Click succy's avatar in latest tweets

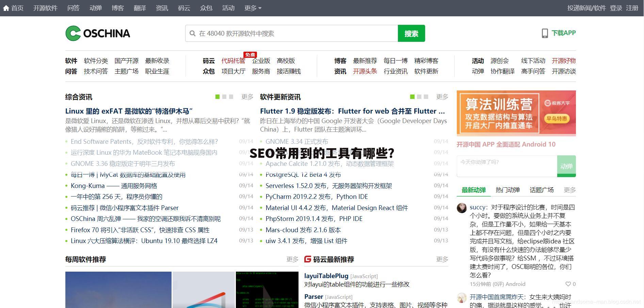462,208
